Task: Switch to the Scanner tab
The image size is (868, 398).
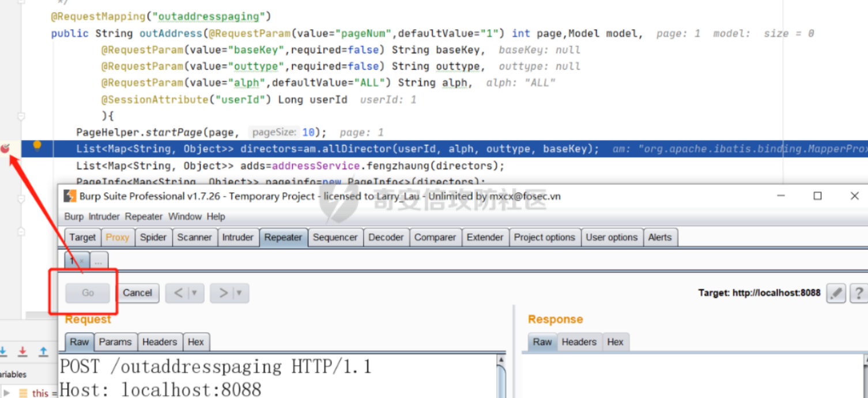Action: 194,237
